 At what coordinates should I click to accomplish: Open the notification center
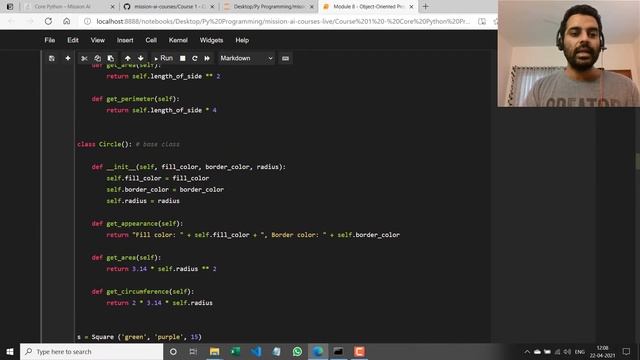coord(626,351)
